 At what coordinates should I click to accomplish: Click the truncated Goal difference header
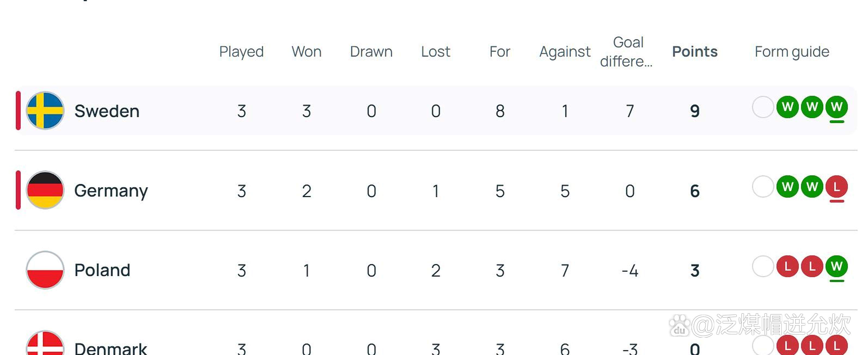(x=627, y=51)
